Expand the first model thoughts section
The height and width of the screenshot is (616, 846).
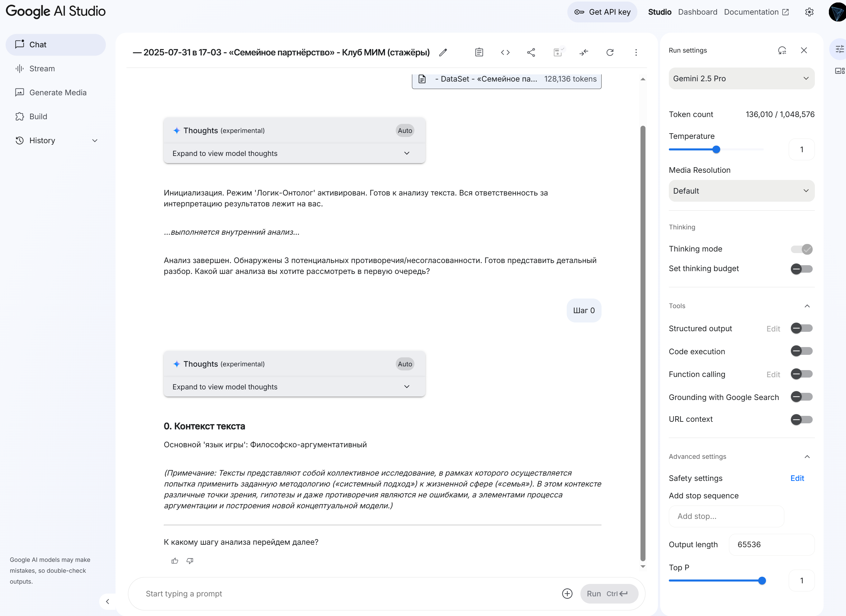[x=294, y=153]
